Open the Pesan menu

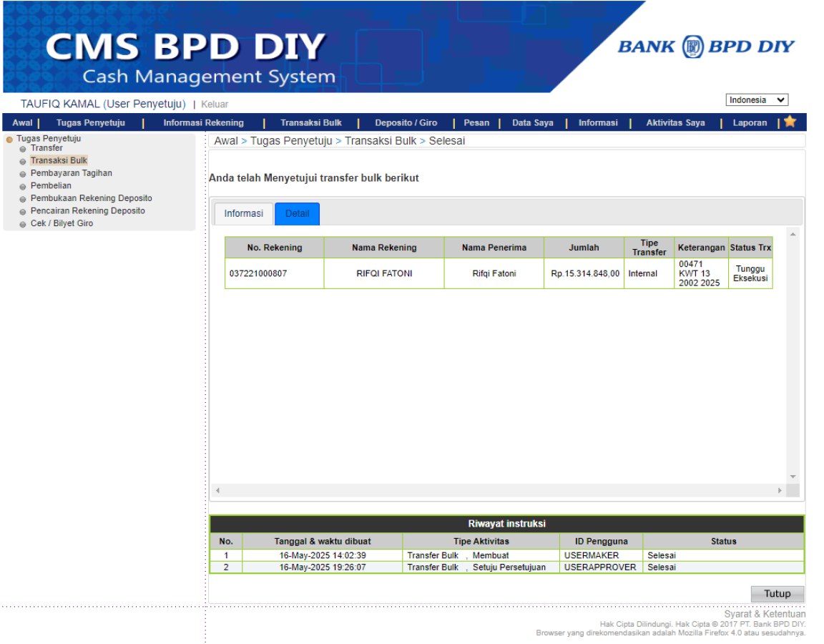[476, 122]
